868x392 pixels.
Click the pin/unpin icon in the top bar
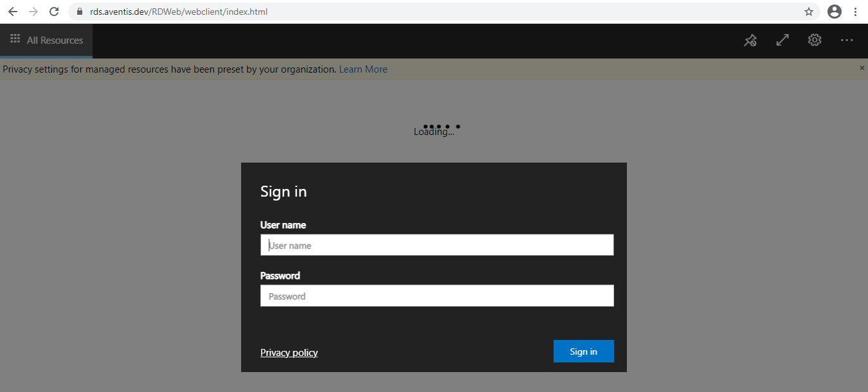(750, 40)
